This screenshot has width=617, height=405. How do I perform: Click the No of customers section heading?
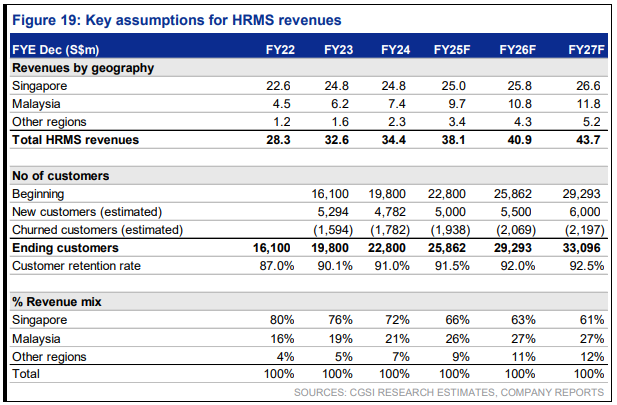60,175
